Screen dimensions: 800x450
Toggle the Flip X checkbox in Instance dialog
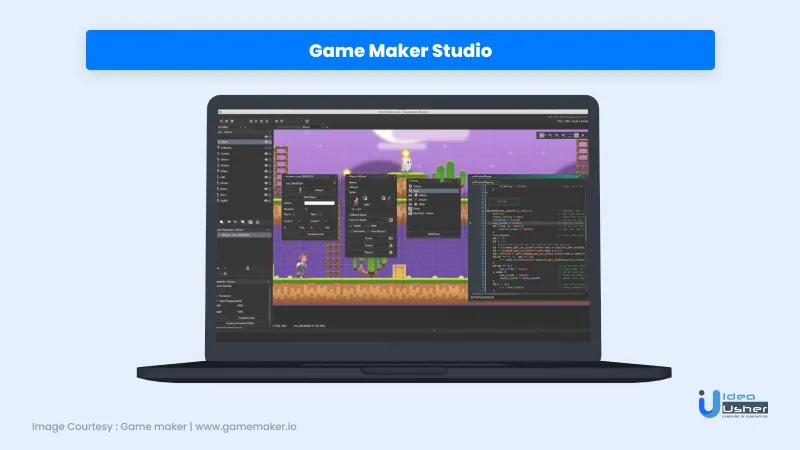point(294,214)
